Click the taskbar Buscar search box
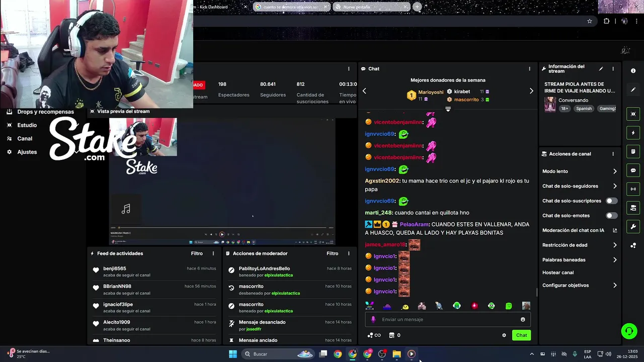Screen dimensions: 644x362 click(x=278, y=354)
